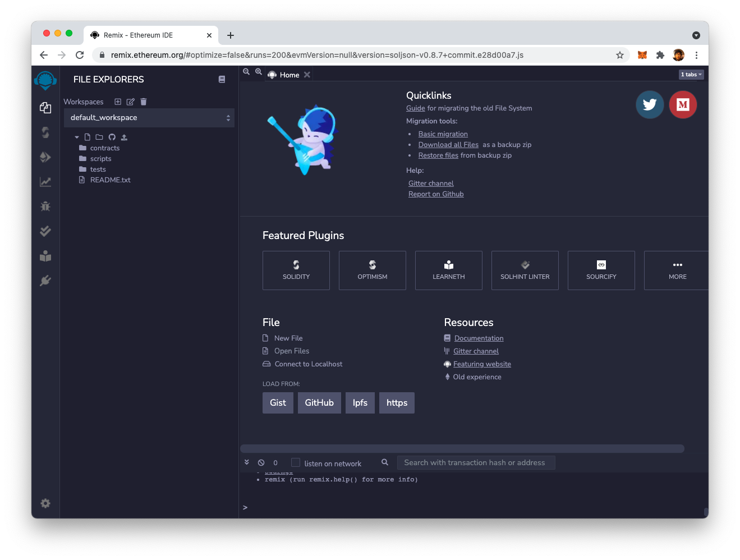Activate the SOURCIFY featured plugin
This screenshot has height=560, width=740.
pyautogui.click(x=601, y=270)
